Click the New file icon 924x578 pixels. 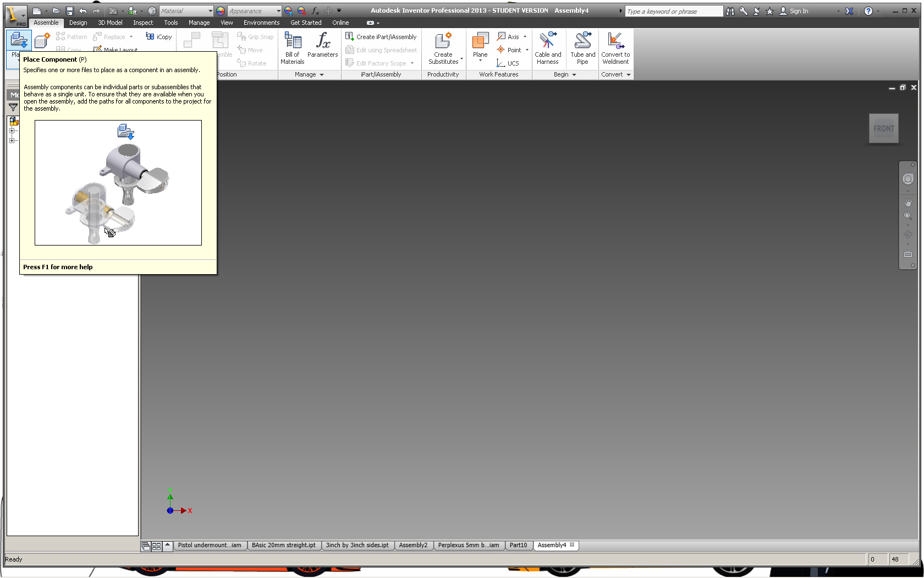pyautogui.click(x=36, y=11)
